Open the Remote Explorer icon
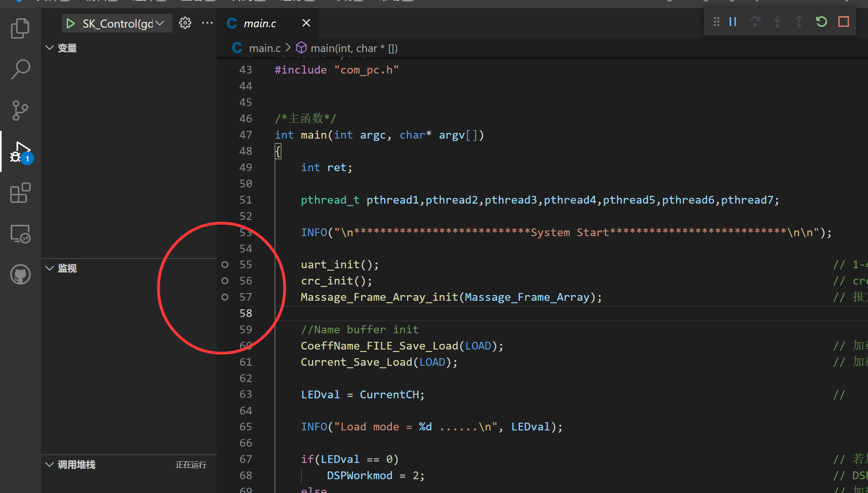This screenshot has height=493, width=868. pyautogui.click(x=20, y=234)
